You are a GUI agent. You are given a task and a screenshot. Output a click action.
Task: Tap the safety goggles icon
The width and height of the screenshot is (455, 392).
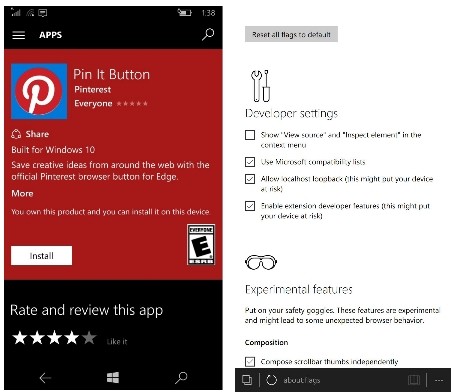pos(261,262)
